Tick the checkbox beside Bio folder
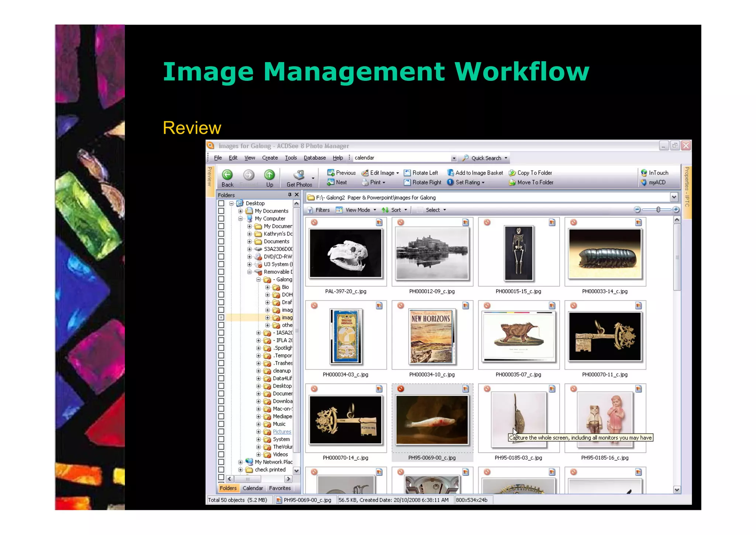 coord(221,287)
